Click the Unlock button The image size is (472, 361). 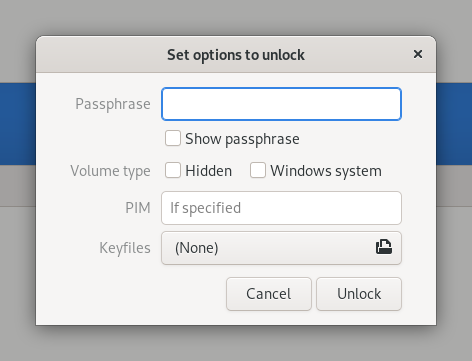(359, 294)
